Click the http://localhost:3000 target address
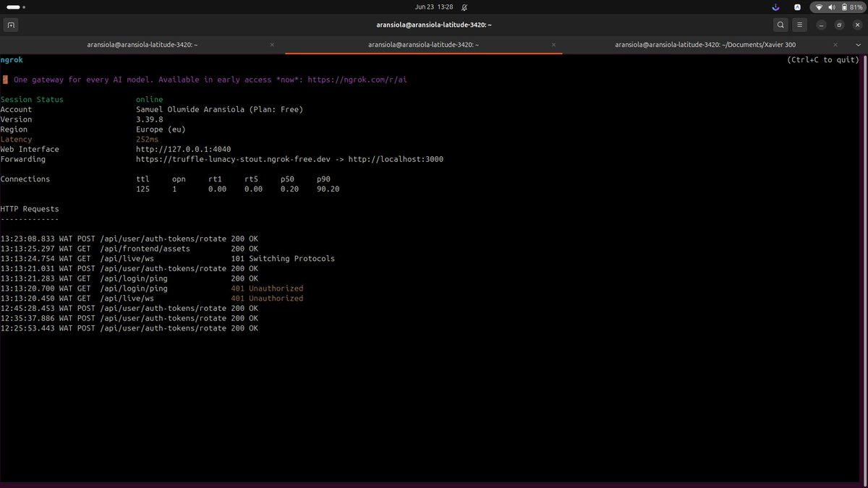The height and width of the screenshot is (488, 868). [x=396, y=159]
